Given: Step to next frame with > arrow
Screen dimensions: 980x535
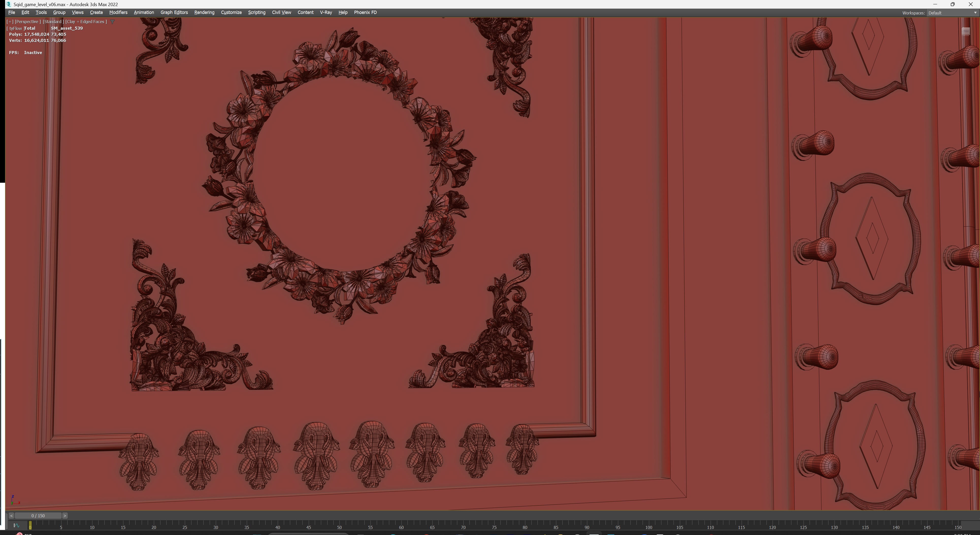Looking at the screenshot, I should click(65, 516).
